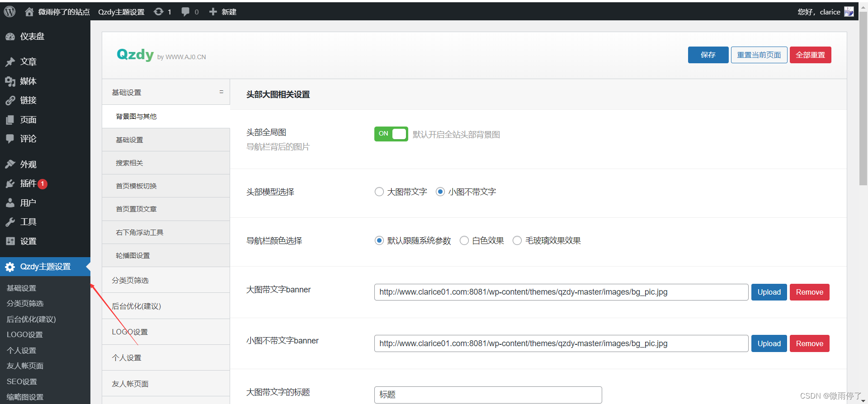Click the 重置当前页面 button
868x404 pixels.
[759, 55]
